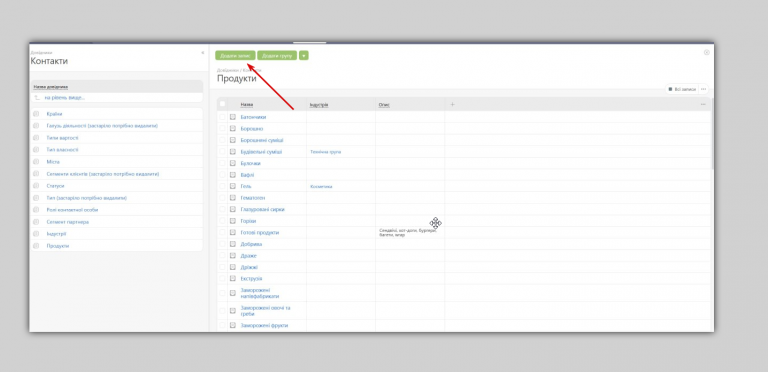This screenshot has width=768, height=372.
Task: Tick the checkbox for Дріжжі
Action: [x=222, y=267]
